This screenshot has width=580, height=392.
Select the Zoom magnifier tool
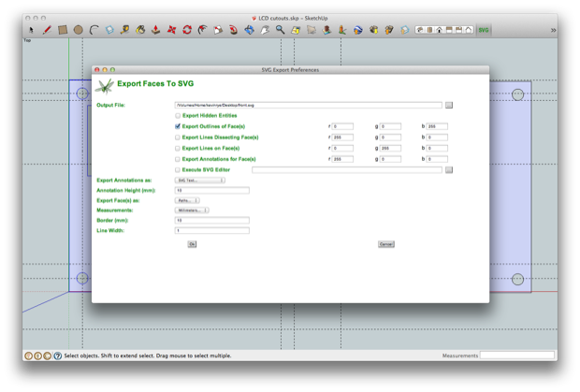pyautogui.click(x=280, y=30)
